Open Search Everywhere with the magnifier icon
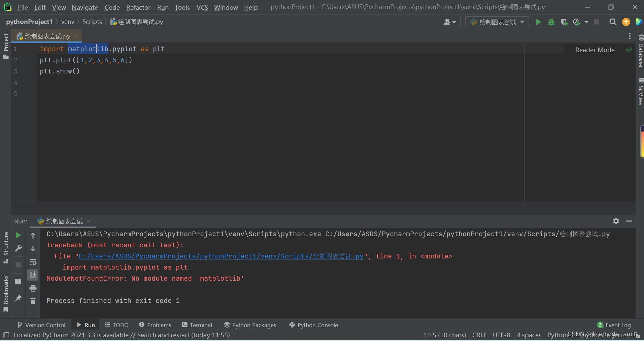This screenshot has width=644, height=341. tap(613, 22)
